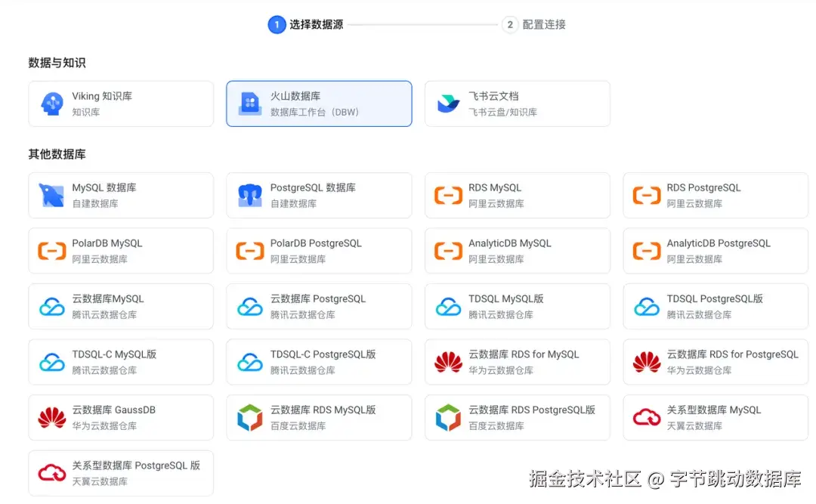Click the subtitle '数据库工作台（DBW）'

pos(314,112)
